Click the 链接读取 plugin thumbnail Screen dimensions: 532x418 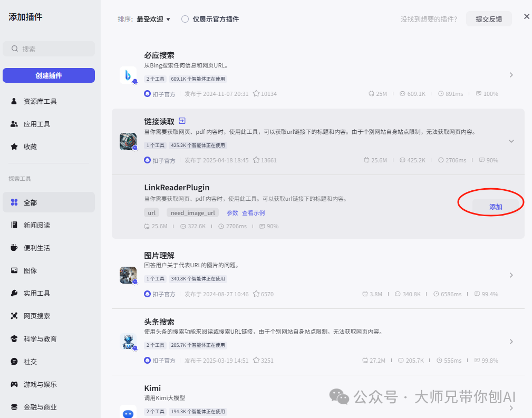click(128, 141)
